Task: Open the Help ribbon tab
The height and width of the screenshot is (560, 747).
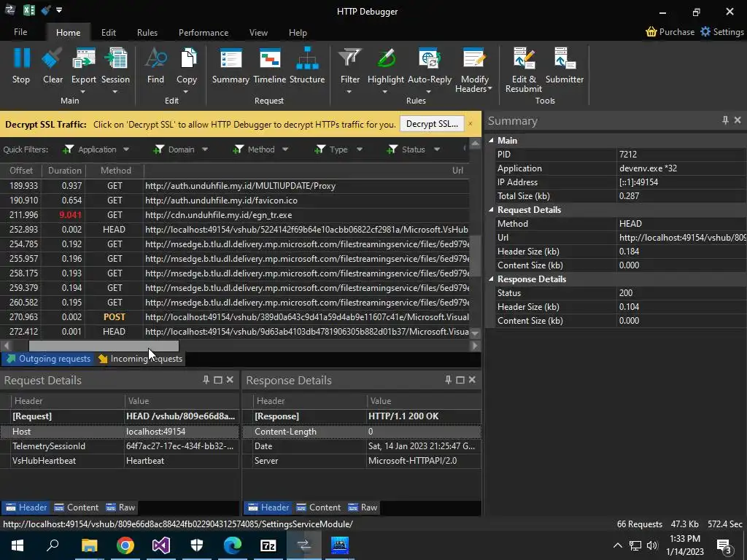Action: (298, 32)
